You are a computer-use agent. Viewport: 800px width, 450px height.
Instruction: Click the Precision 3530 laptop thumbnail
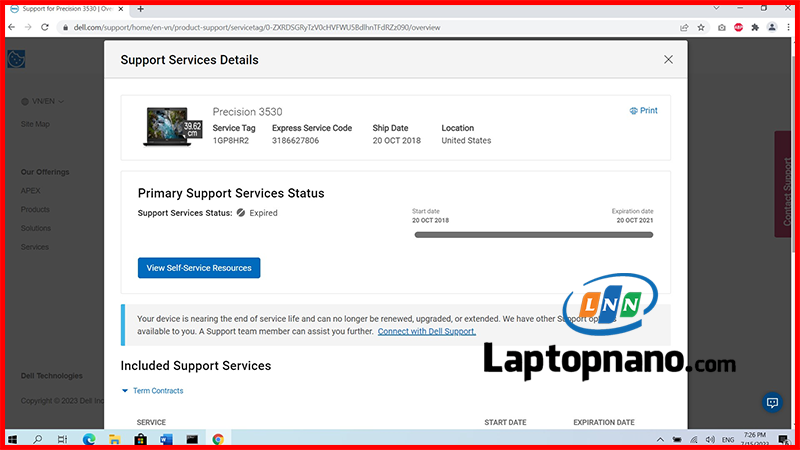172,125
